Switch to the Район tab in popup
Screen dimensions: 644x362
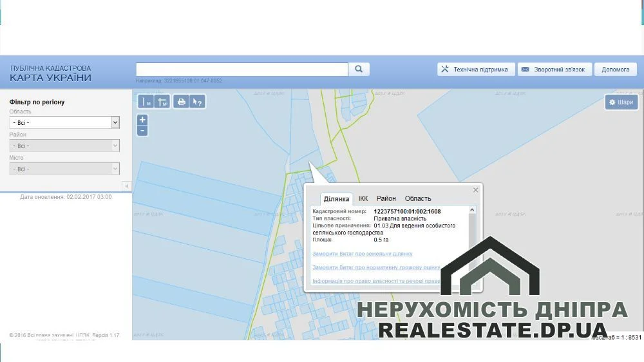click(386, 198)
